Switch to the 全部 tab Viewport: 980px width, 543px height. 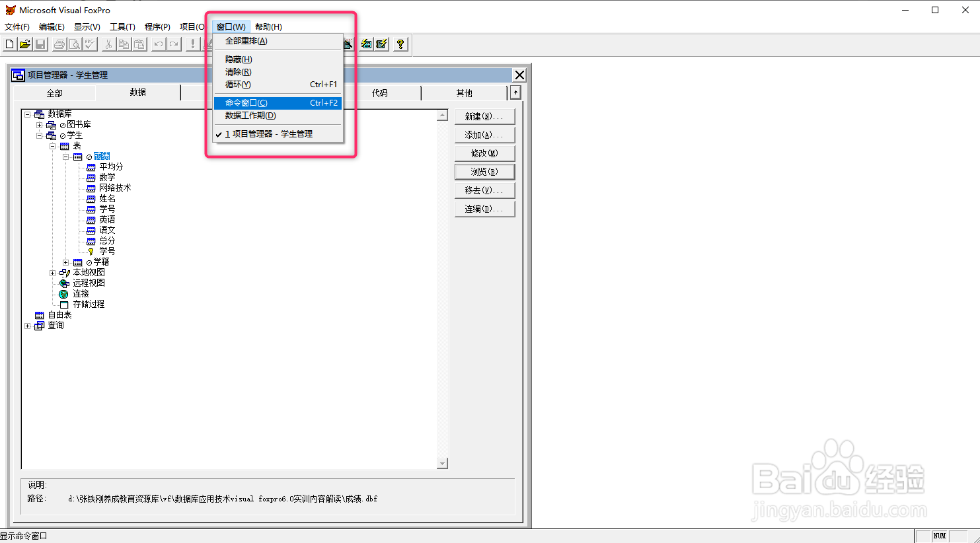point(54,93)
